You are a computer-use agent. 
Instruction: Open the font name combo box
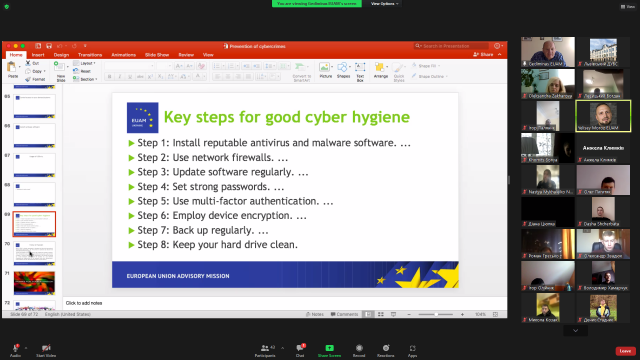(130, 66)
